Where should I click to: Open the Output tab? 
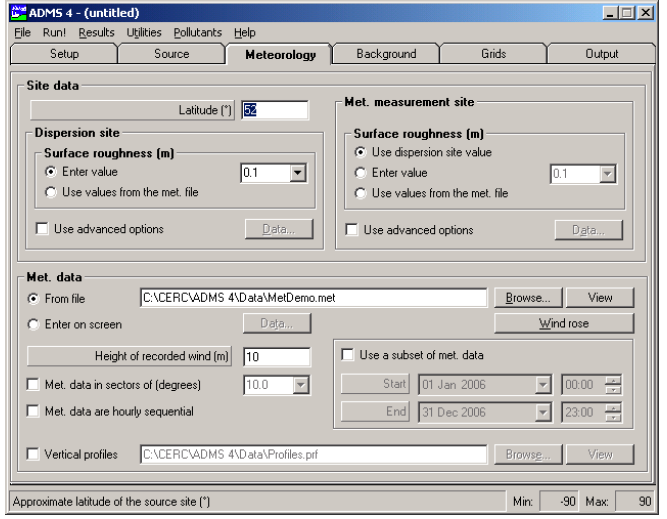(601, 54)
